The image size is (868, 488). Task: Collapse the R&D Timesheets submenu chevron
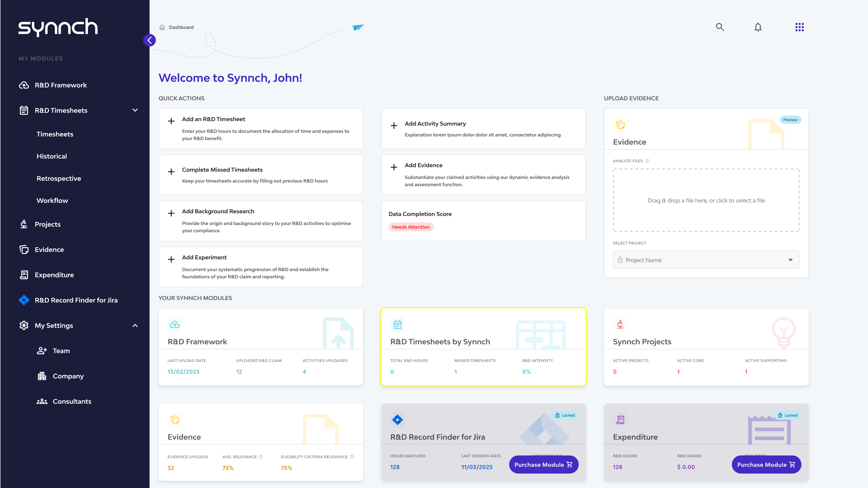[135, 110]
